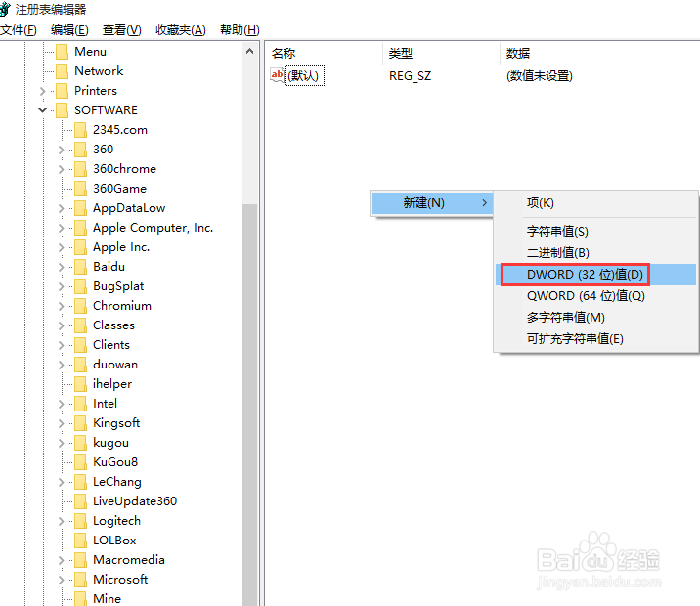Open the 文件(F) menu

(19, 30)
